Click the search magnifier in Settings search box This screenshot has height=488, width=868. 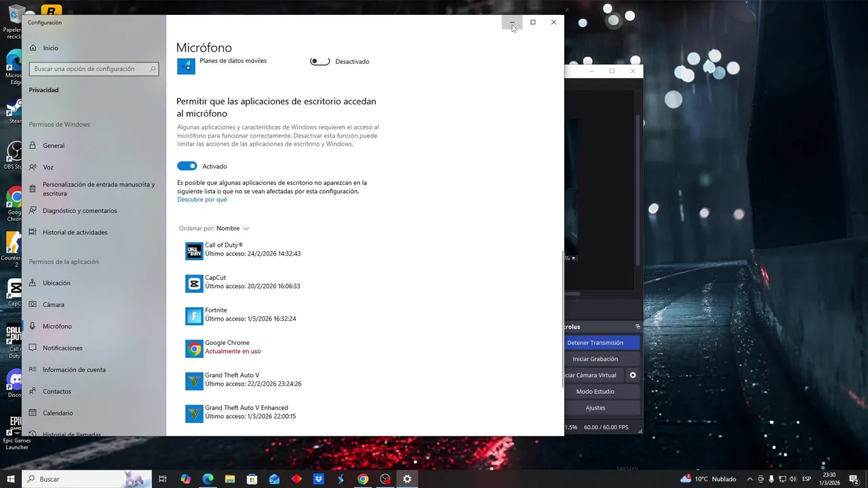(x=153, y=69)
